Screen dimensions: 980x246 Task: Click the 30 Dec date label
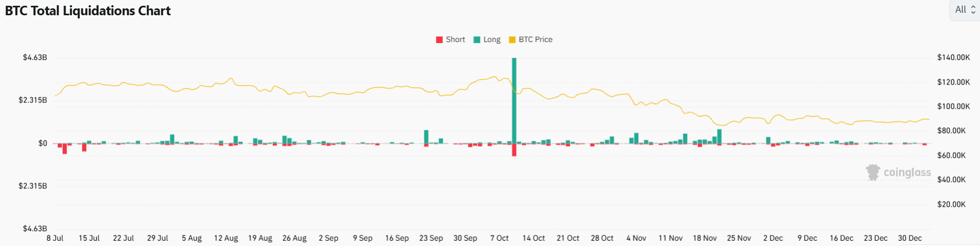(910, 238)
